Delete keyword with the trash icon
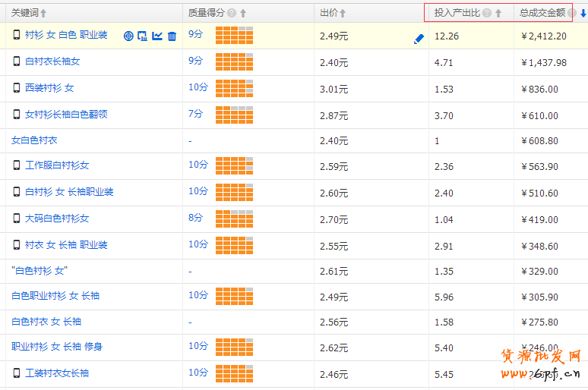Image resolution: width=588 pixels, height=390 pixels. pyautogui.click(x=172, y=36)
